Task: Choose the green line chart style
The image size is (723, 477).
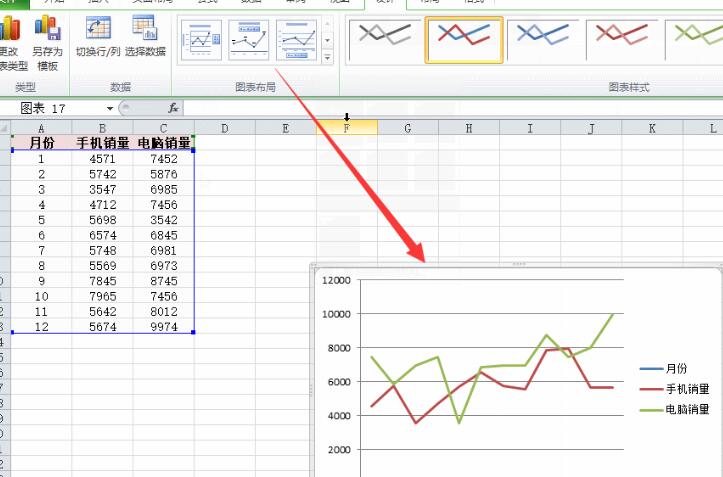Action: 695,40
